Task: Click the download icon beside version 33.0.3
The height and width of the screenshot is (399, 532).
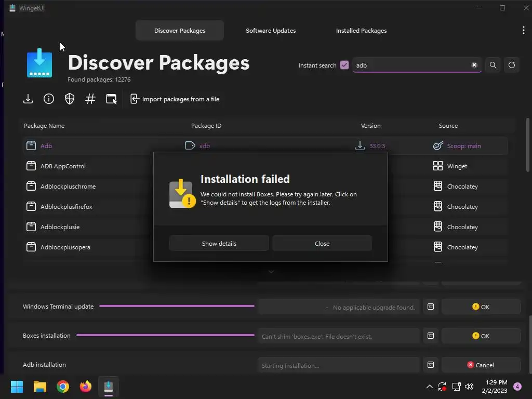Action: 360,145
